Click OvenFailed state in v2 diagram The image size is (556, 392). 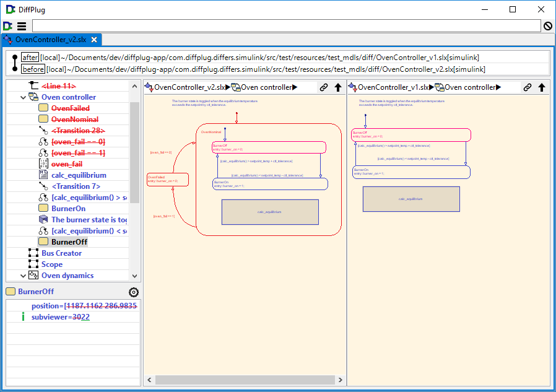pos(168,180)
